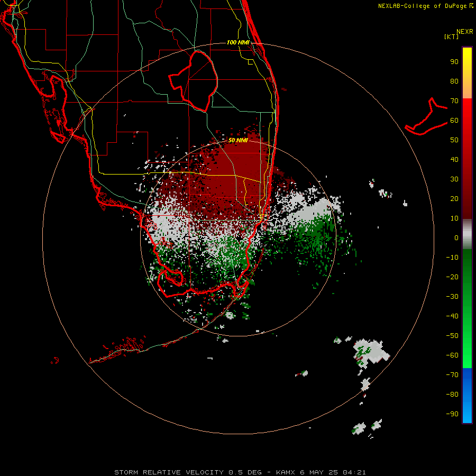Click the -60 value on the velocity scale

coord(452,355)
